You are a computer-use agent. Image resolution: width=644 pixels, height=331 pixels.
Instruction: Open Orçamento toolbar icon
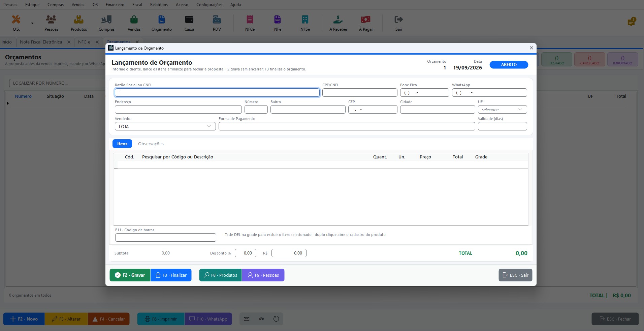click(x=162, y=23)
